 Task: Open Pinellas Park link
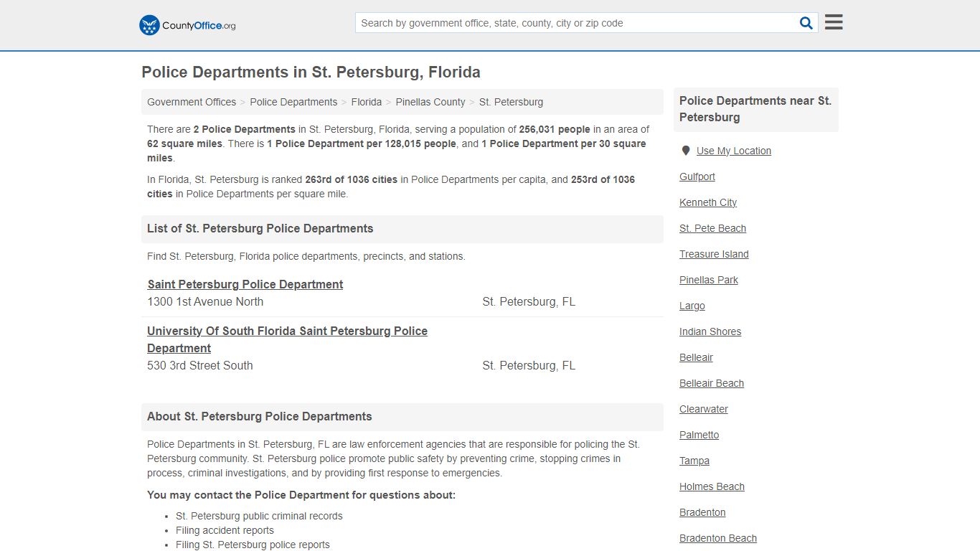(x=709, y=280)
